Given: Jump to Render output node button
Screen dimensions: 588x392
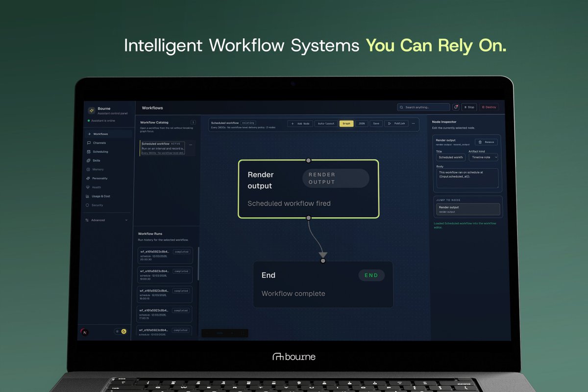Looking at the screenshot, I should (468, 209).
